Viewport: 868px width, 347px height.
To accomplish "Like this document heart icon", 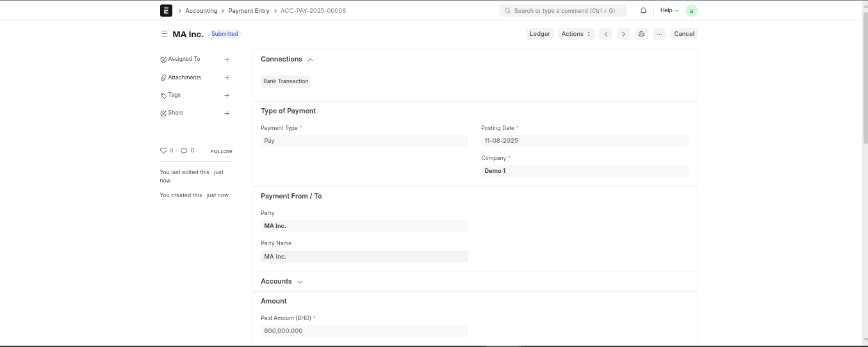I will pyautogui.click(x=163, y=150).
